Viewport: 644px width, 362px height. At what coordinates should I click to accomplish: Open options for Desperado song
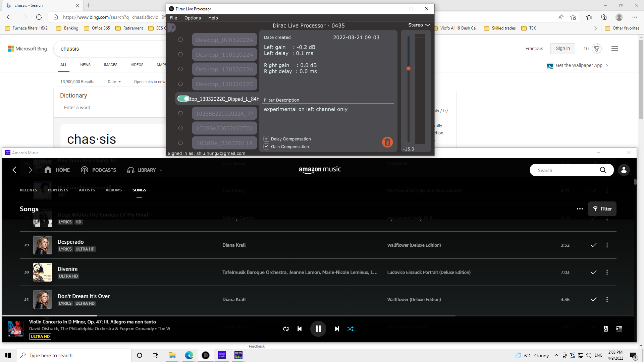pyautogui.click(x=607, y=245)
